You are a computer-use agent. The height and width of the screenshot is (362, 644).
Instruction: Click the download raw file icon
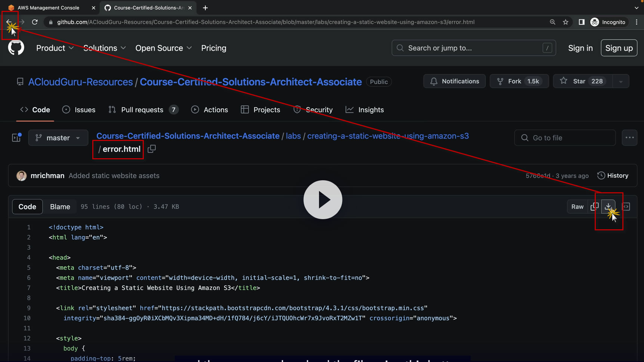[608, 206]
